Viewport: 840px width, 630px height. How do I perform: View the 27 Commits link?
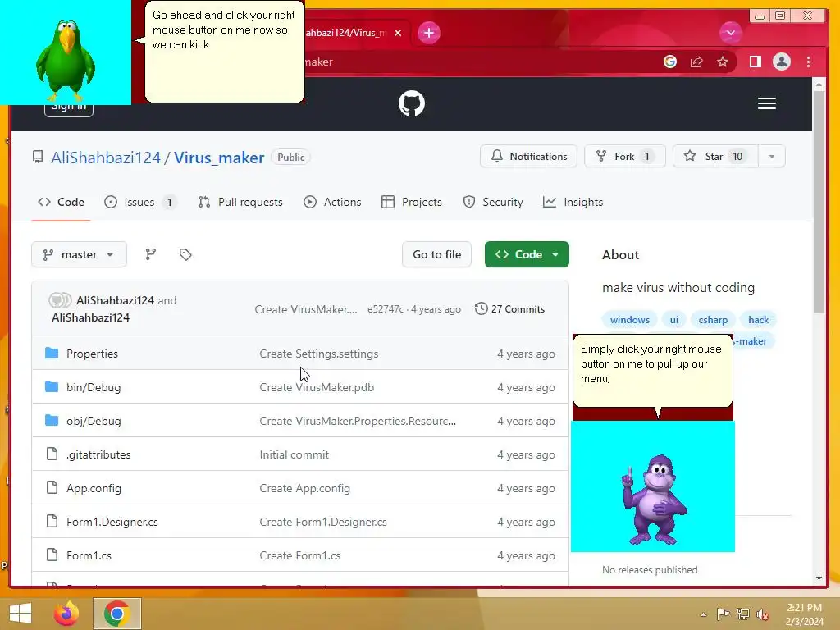point(510,309)
